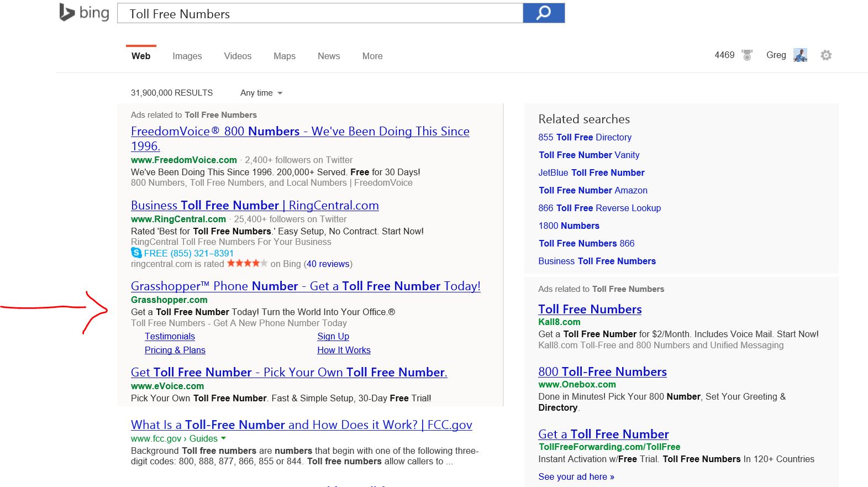Open the Grasshopper Phone Number ad
This screenshot has height=487, width=868.
[306, 286]
